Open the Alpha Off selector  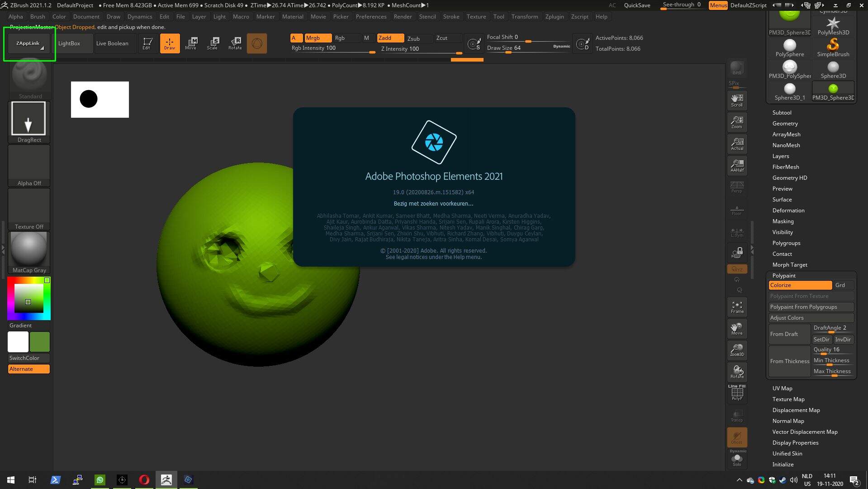[29, 165]
